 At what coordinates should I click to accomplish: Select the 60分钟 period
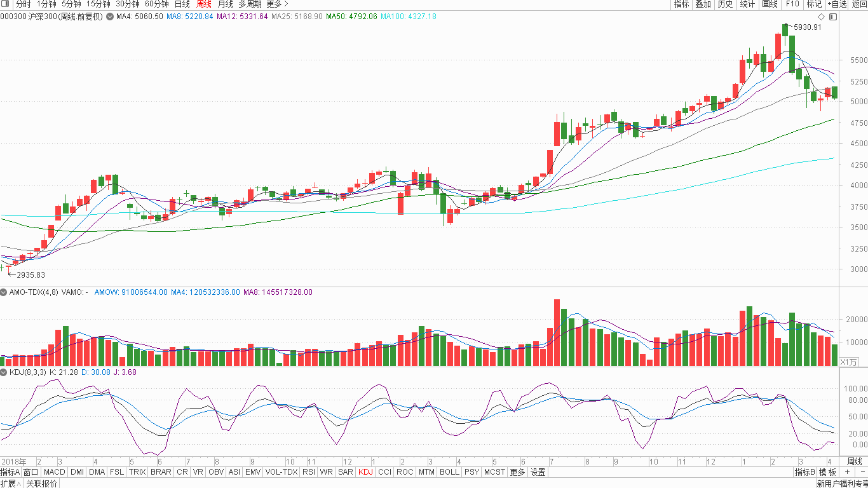click(157, 4)
